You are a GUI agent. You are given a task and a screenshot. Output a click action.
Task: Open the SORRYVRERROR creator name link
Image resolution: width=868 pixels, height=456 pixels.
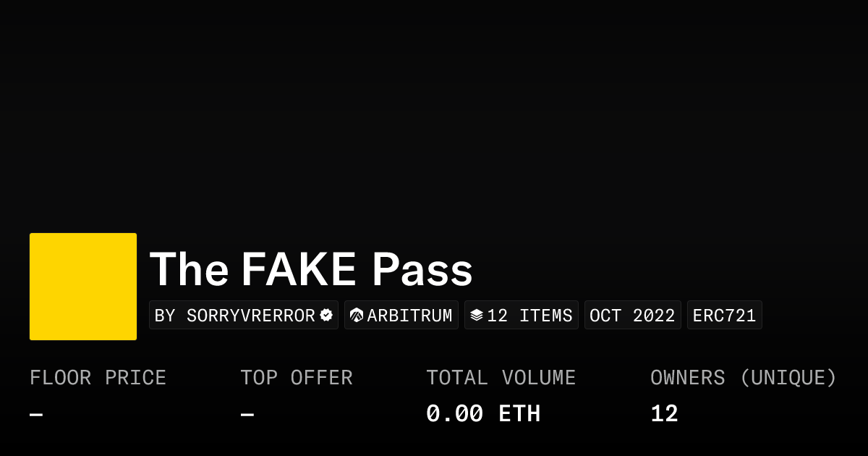[x=250, y=316]
